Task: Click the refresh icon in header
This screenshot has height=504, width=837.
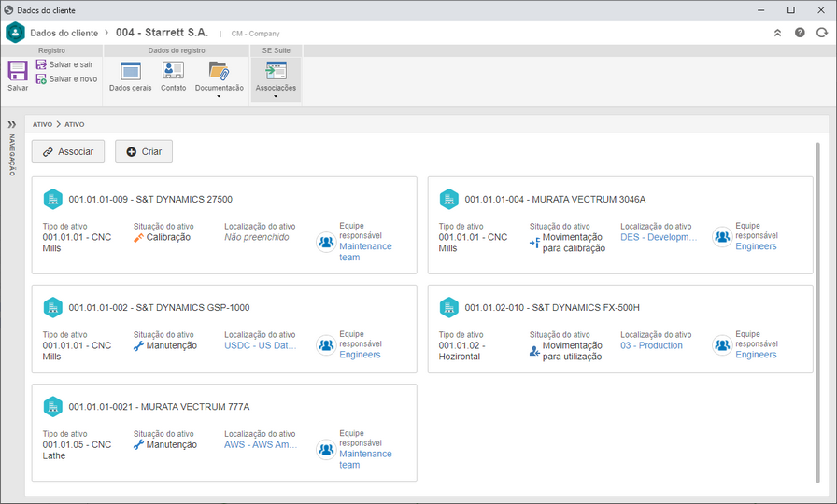Action: pos(821,33)
